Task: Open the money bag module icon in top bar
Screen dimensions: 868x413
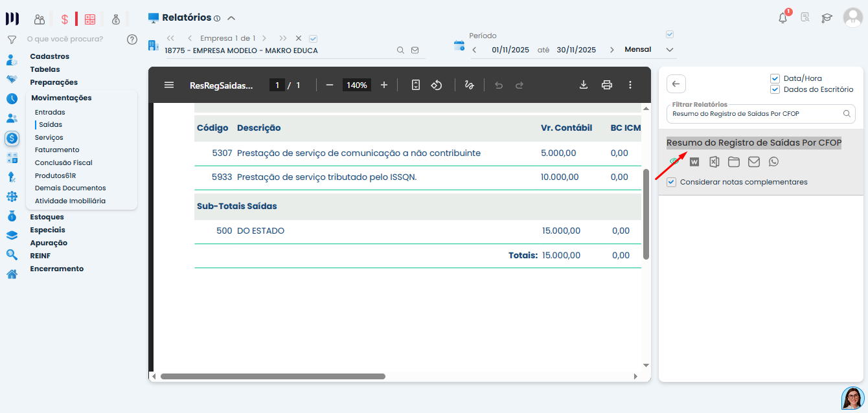Action: [115, 19]
